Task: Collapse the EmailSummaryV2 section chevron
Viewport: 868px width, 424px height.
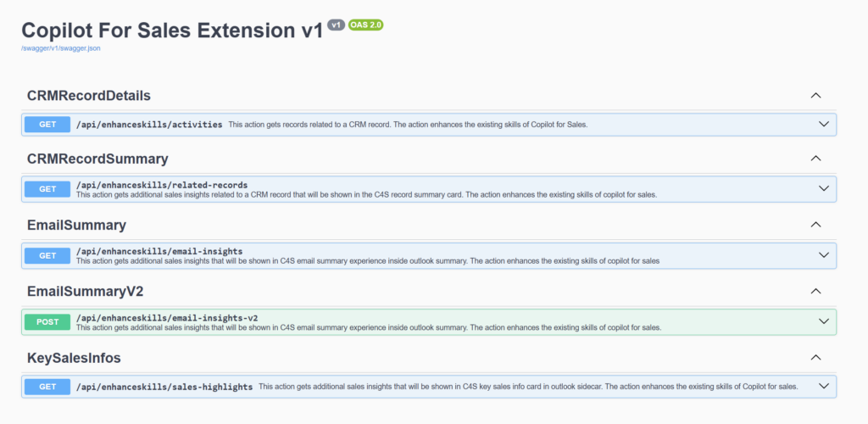Action: [x=815, y=291]
